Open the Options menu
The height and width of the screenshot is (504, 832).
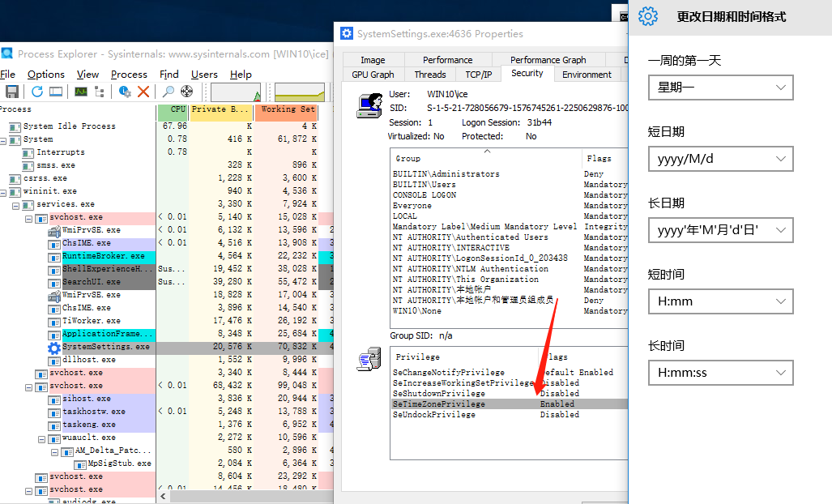(x=45, y=74)
